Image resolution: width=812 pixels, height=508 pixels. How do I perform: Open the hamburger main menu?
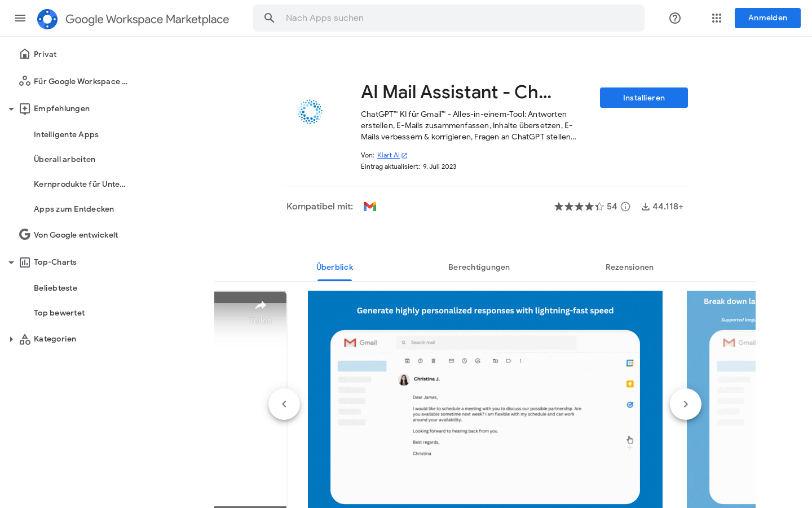point(20,18)
